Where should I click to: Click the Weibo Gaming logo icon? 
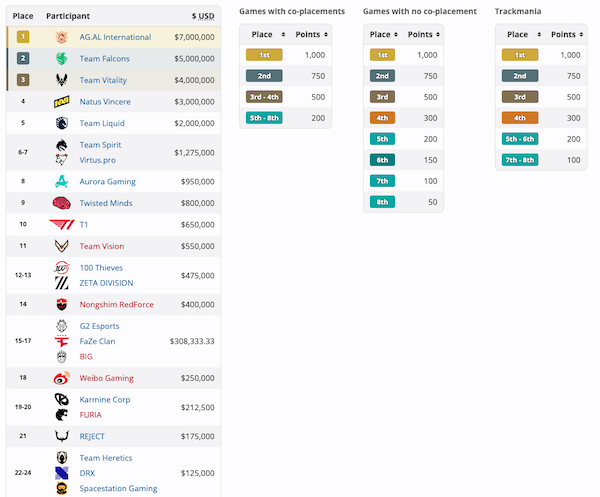pyautogui.click(x=62, y=378)
